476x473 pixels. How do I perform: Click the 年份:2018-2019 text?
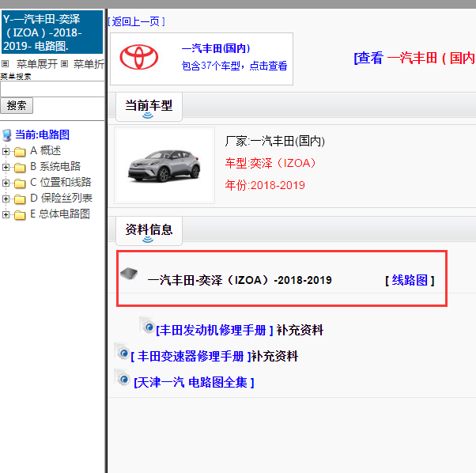[x=265, y=185]
